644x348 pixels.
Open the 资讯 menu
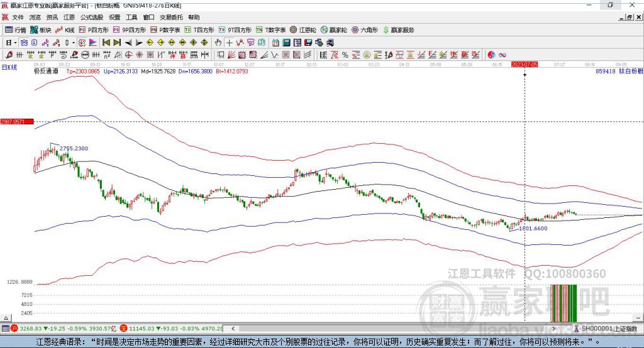[x=52, y=17]
